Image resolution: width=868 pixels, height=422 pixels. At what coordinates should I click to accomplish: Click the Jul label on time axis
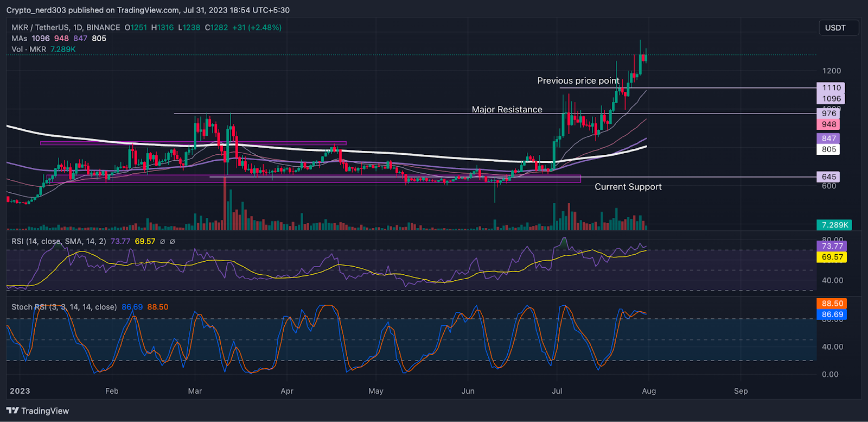click(x=557, y=391)
